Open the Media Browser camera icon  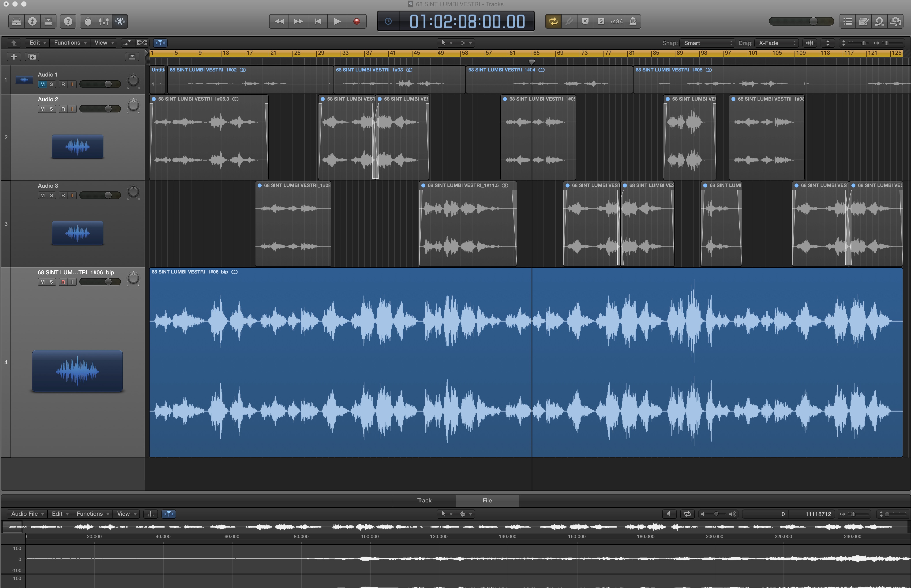[x=895, y=21]
